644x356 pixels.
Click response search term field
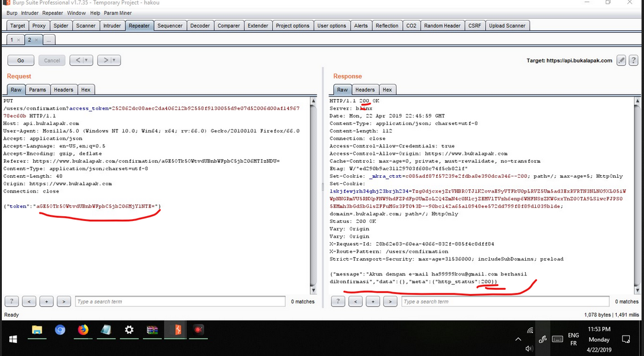click(x=505, y=302)
